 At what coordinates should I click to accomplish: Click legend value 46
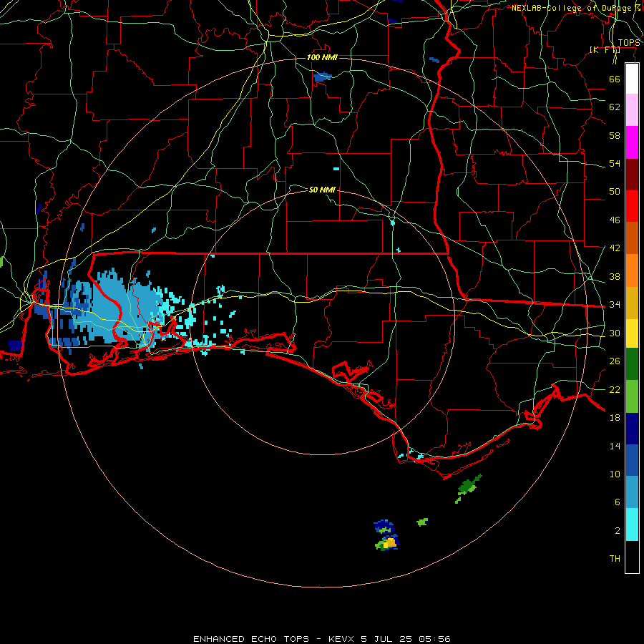coord(615,220)
